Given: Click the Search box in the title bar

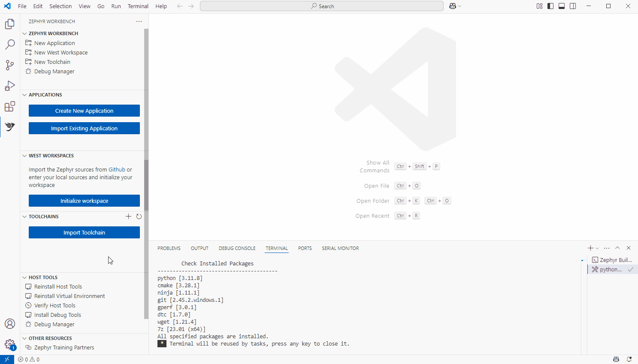Looking at the screenshot, I should pos(321,6).
